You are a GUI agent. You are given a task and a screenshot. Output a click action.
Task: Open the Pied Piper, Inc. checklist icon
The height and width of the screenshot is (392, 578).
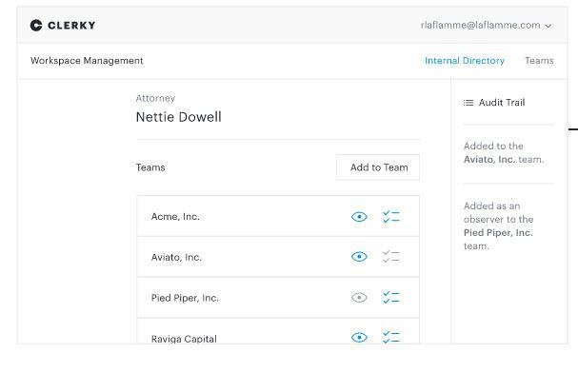390,298
